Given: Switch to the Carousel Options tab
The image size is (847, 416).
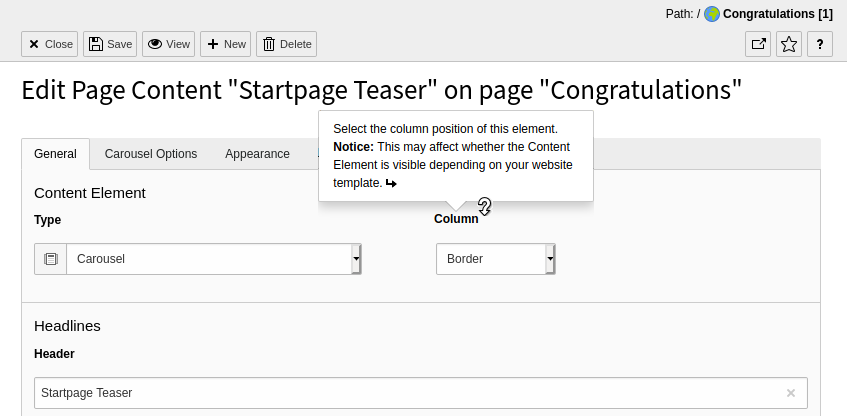Looking at the screenshot, I should tap(151, 154).
